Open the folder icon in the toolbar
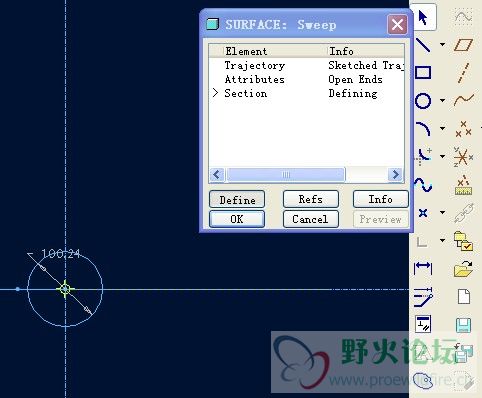Viewport: 482px width, 398px height. [463, 269]
